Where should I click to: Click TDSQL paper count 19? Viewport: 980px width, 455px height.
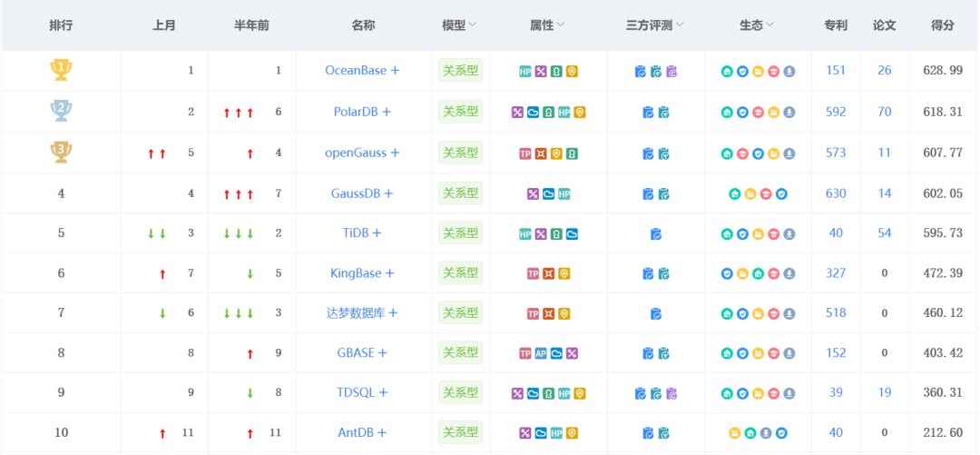pos(885,392)
